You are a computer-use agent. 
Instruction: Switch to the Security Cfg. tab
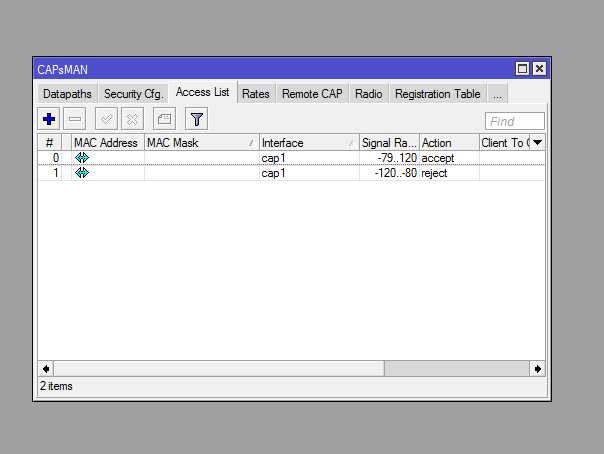click(134, 94)
